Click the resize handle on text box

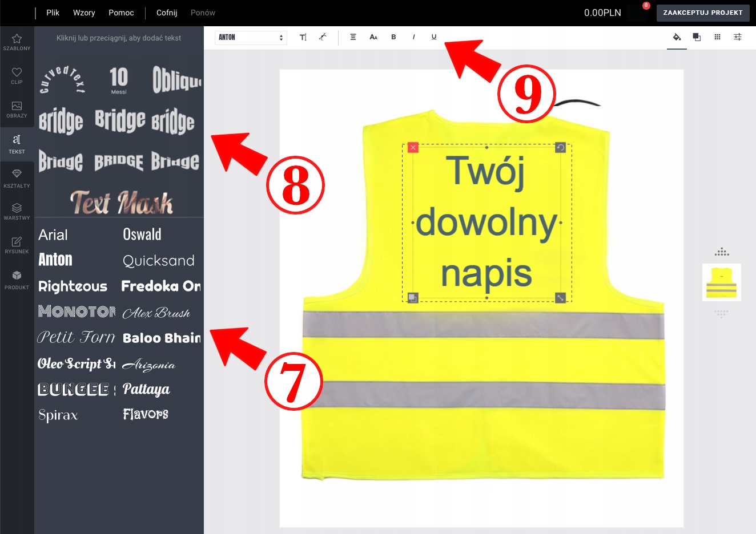tap(561, 298)
